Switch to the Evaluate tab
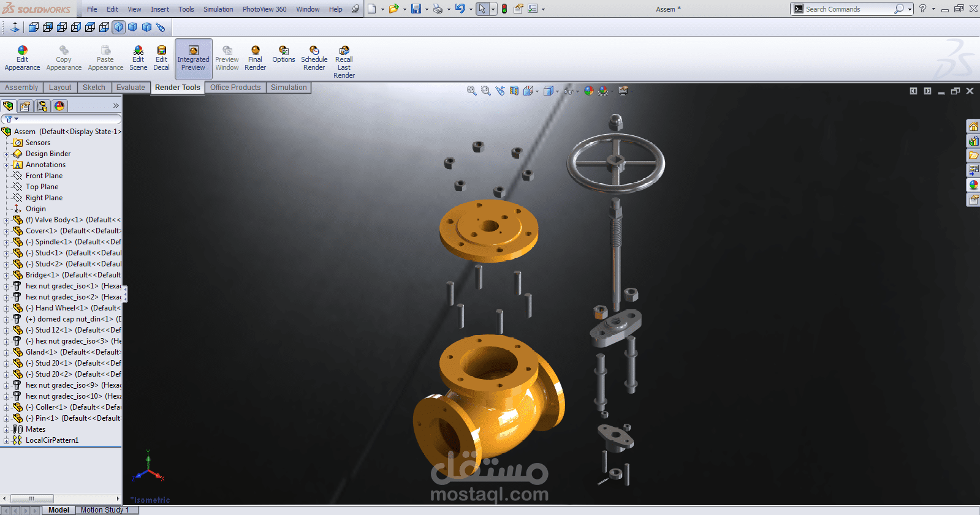Screen dimensions: 980x515 131,88
